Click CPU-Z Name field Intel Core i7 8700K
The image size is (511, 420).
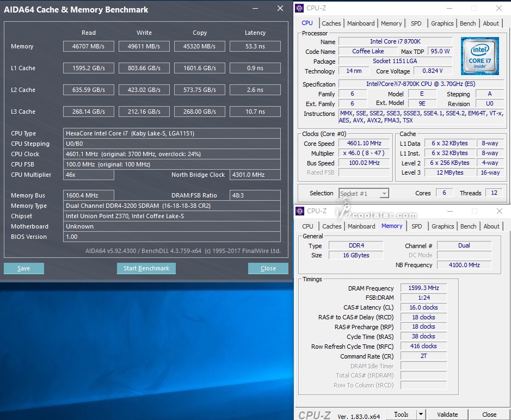tap(395, 41)
